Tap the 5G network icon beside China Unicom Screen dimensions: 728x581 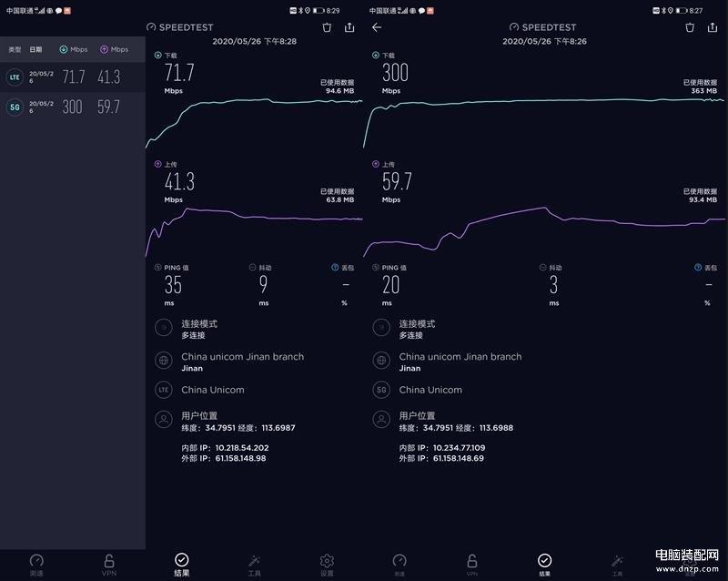(381, 390)
